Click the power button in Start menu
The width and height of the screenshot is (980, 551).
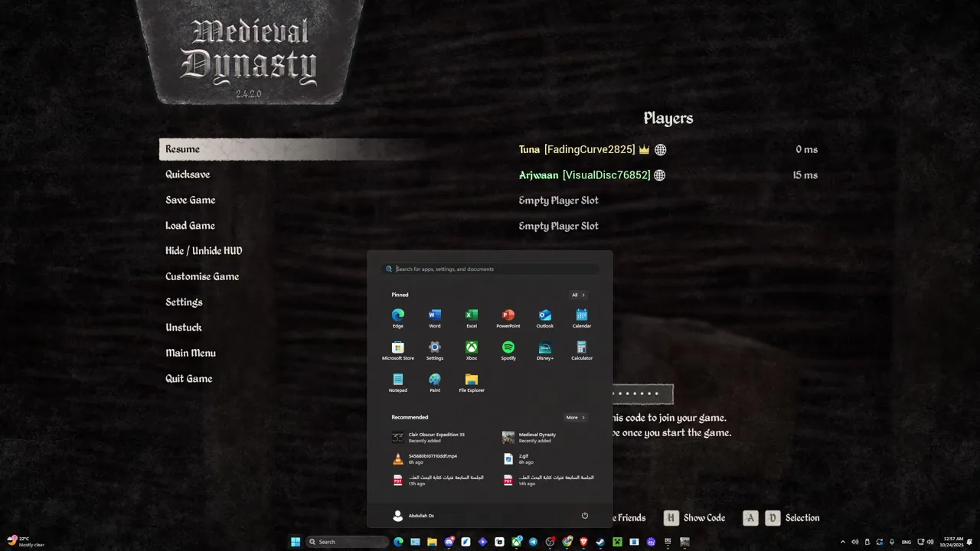tap(585, 516)
